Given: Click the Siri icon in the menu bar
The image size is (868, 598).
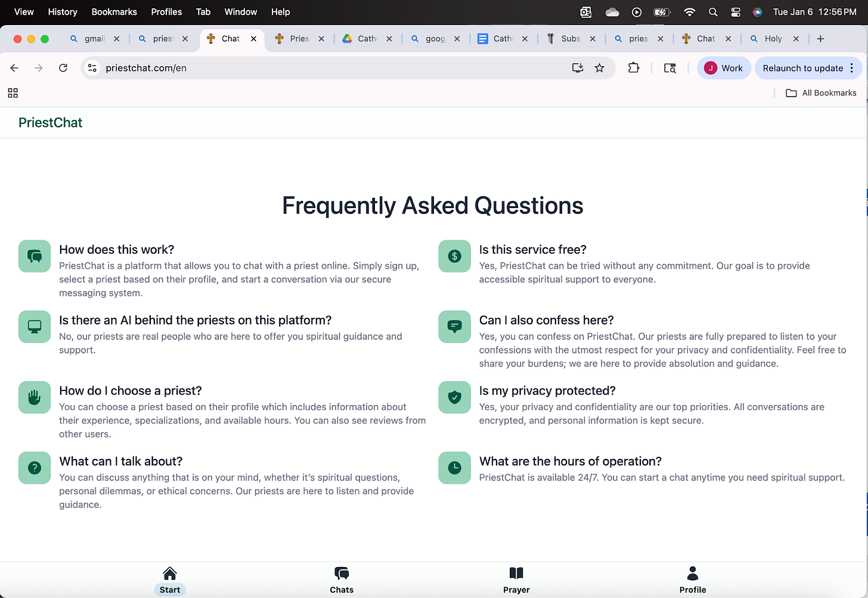Looking at the screenshot, I should [757, 12].
